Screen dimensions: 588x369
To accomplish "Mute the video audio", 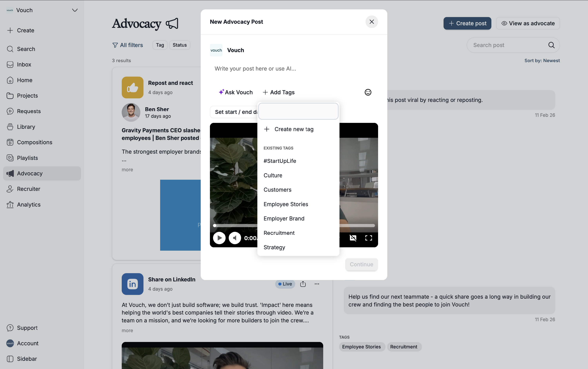I will click(235, 238).
